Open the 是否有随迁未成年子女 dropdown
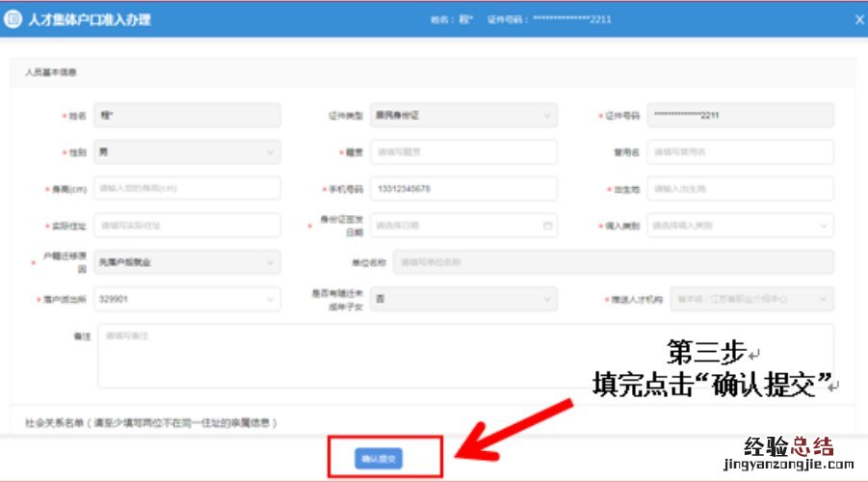Image resolution: width=868 pixels, height=482 pixels. point(547,300)
